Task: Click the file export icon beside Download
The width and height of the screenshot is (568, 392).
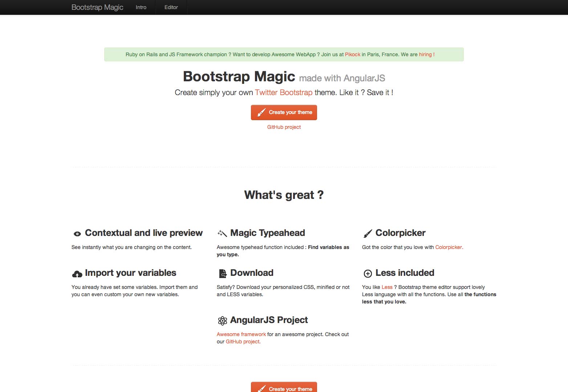Action: [223, 273]
